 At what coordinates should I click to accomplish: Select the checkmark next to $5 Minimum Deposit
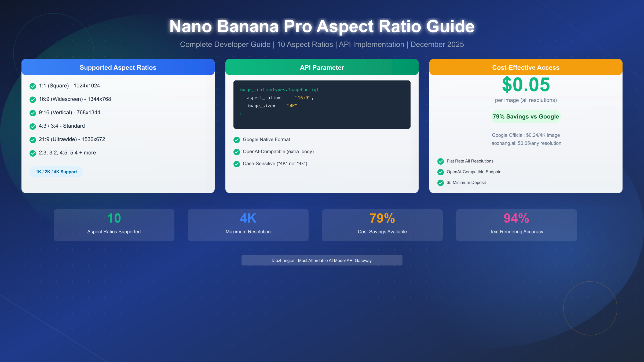pos(441,183)
